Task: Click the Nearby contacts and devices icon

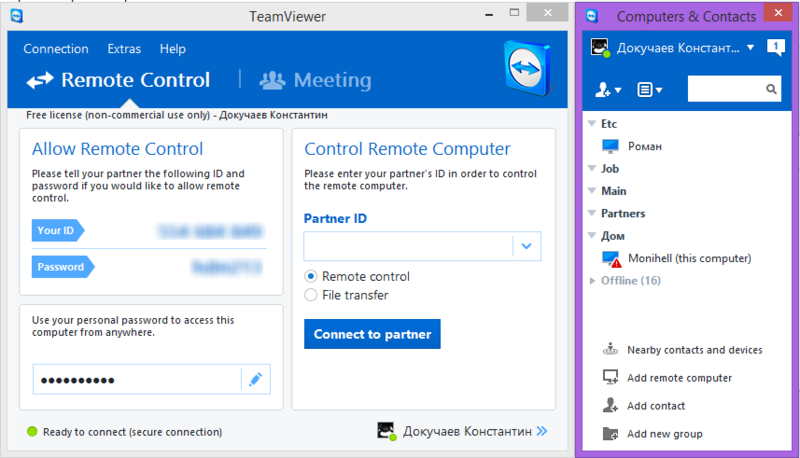Action: pyautogui.click(x=610, y=349)
